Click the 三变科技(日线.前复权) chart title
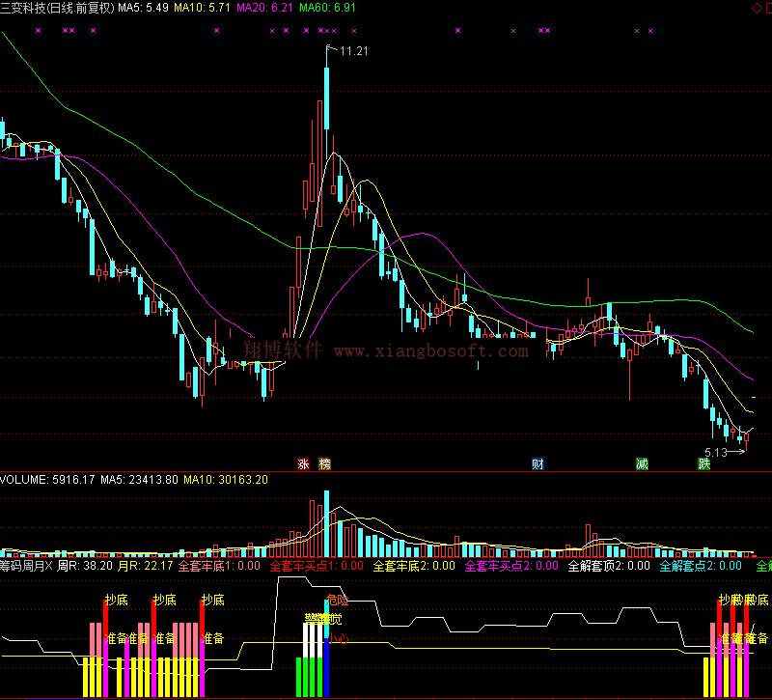 57,8
